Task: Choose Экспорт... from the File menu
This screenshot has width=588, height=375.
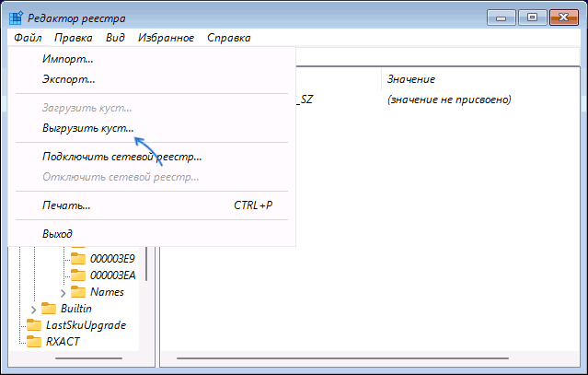Action: (x=69, y=79)
